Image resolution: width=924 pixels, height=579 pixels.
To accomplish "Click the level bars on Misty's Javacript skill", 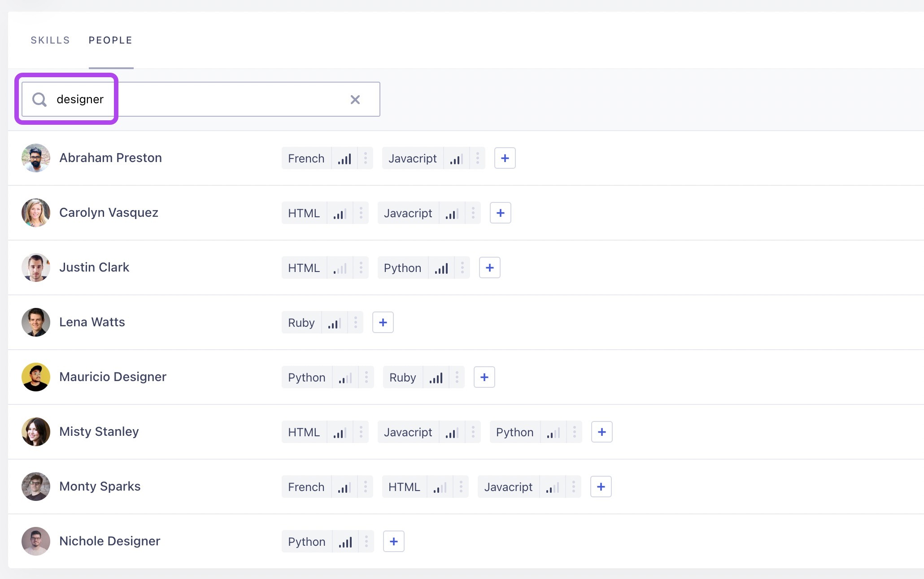I will [x=451, y=432].
